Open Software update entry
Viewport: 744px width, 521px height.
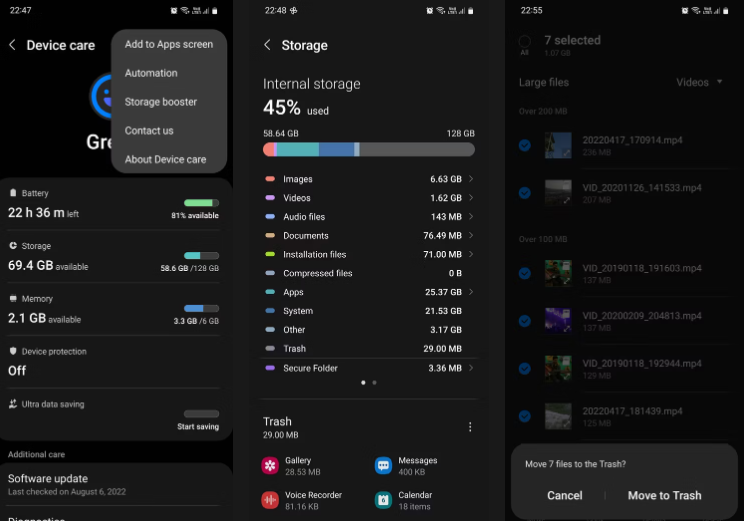[116, 484]
